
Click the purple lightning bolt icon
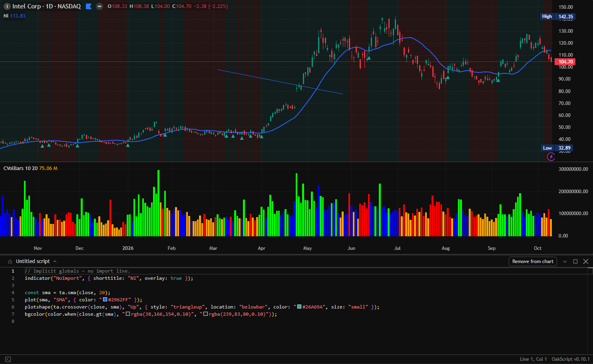pos(551,157)
